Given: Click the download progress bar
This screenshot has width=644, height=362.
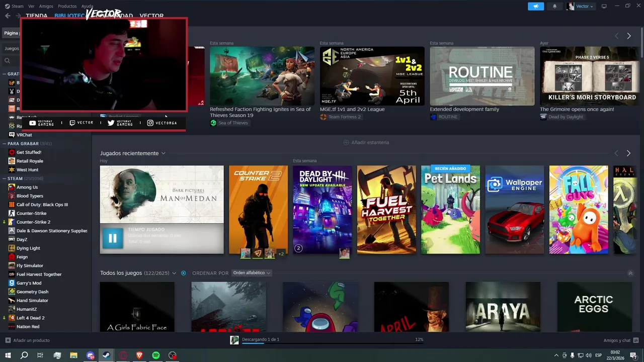Looking at the screenshot, I should tap(332, 344).
